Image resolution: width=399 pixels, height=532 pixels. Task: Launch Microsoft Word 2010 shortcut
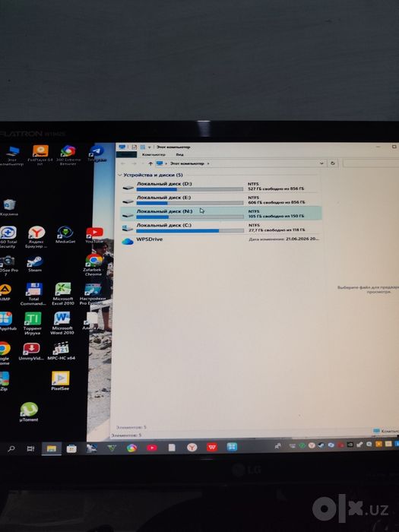coord(62,323)
